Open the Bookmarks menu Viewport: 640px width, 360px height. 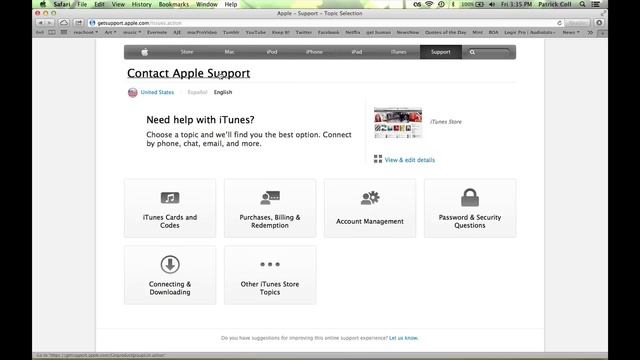click(x=174, y=4)
